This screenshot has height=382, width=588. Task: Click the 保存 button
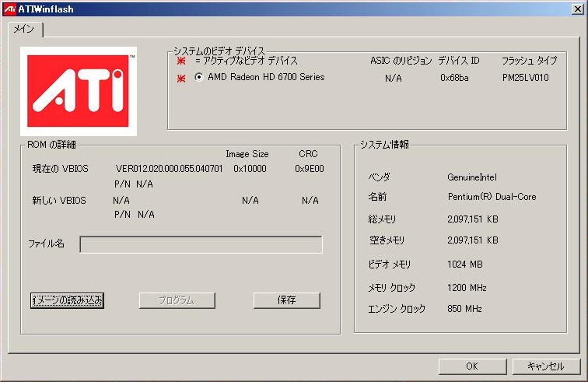coord(287,300)
